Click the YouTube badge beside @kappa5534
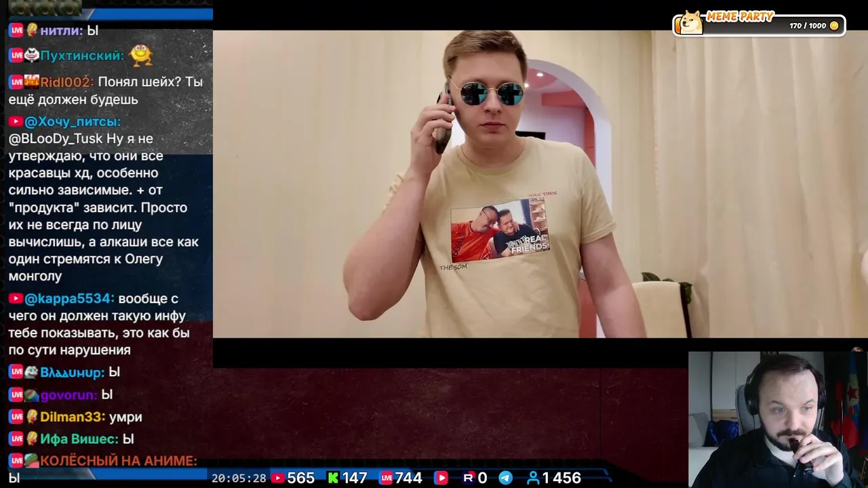This screenshot has width=868, height=488. 16,299
